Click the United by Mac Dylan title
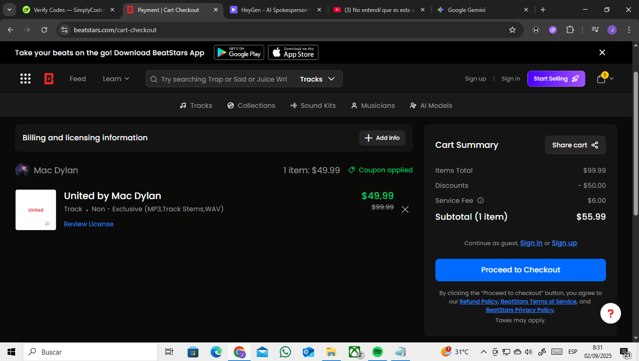The height and width of the screenshot is (361, 639). (x=112, y=196)
